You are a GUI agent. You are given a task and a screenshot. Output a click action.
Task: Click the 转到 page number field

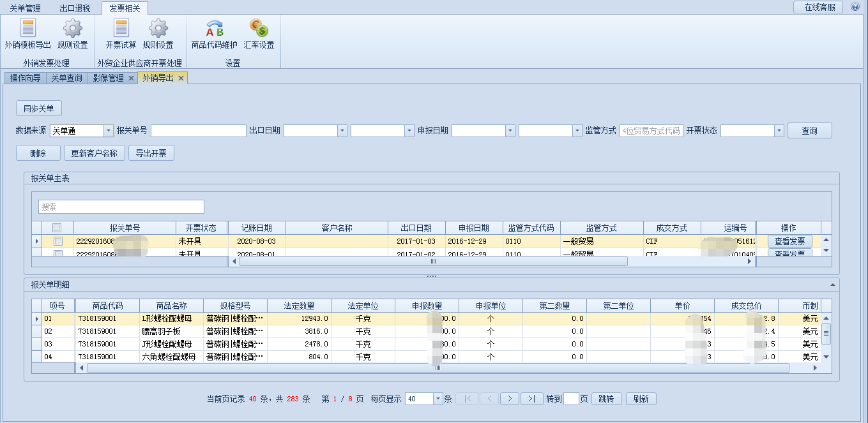tap(572, 399)
